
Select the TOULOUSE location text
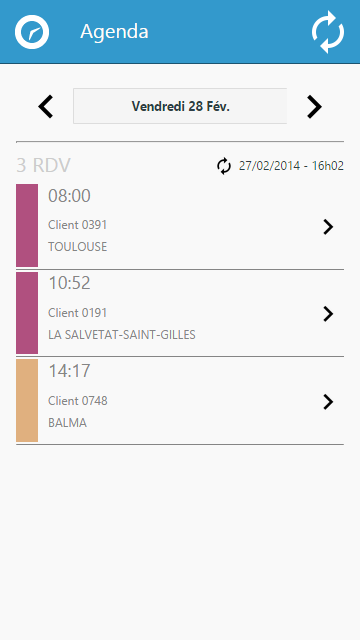(x=78, y=247)
